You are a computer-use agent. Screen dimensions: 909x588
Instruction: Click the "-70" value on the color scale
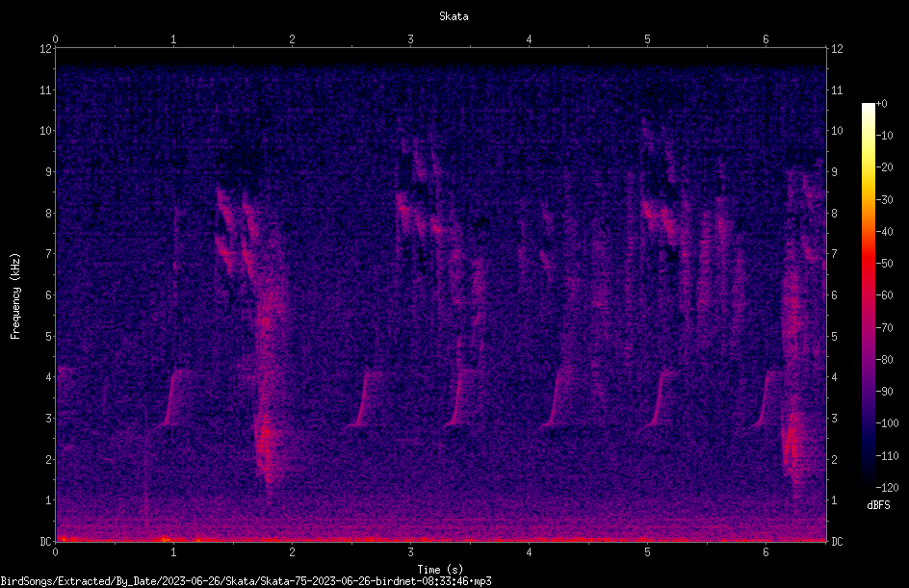(x=884, y=328)
